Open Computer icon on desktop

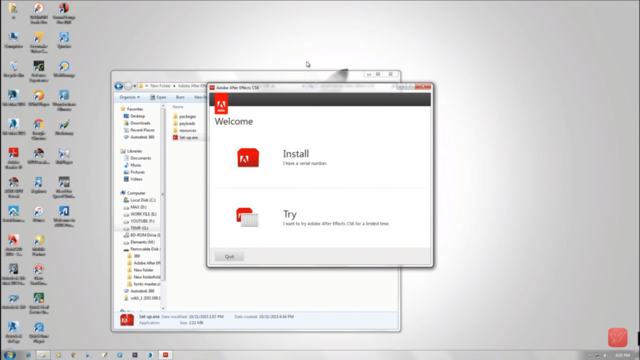[x=13, y=40]
